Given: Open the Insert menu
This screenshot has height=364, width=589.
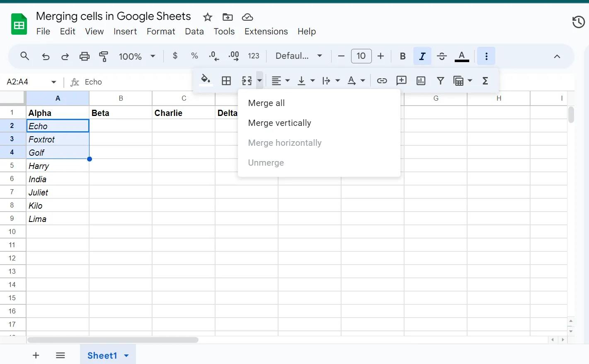Looking at the screenshot, I should pyautogui.click(x=125, y=31).
